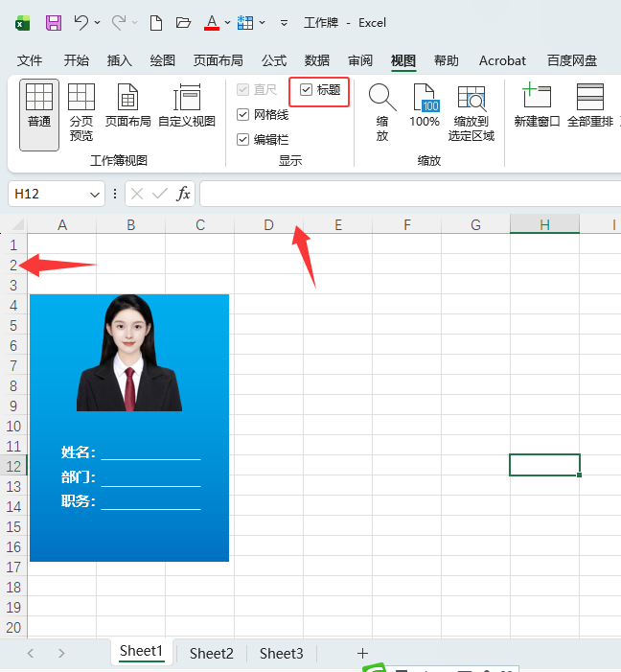Click the New blank workbook icon
The height and width of the screenshot is (672, 621).
[x=156, y=23]
